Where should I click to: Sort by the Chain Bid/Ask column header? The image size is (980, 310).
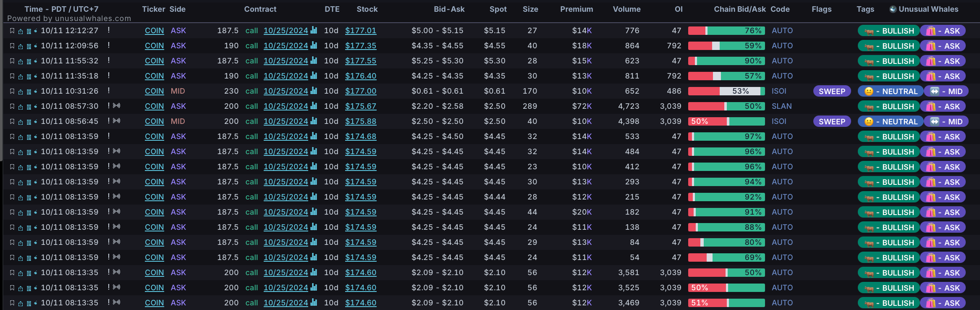click(x=740, y=9)
